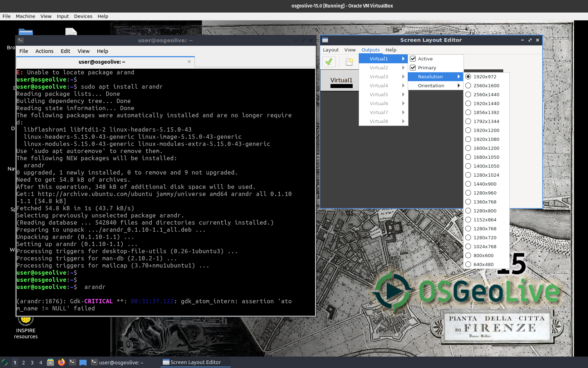Minimize the Screen Layout Editor window
This screenshot has width=588, height=368.
523,40
